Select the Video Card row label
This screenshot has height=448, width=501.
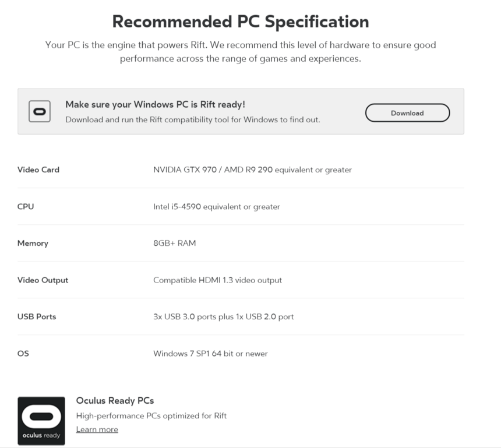38,170
